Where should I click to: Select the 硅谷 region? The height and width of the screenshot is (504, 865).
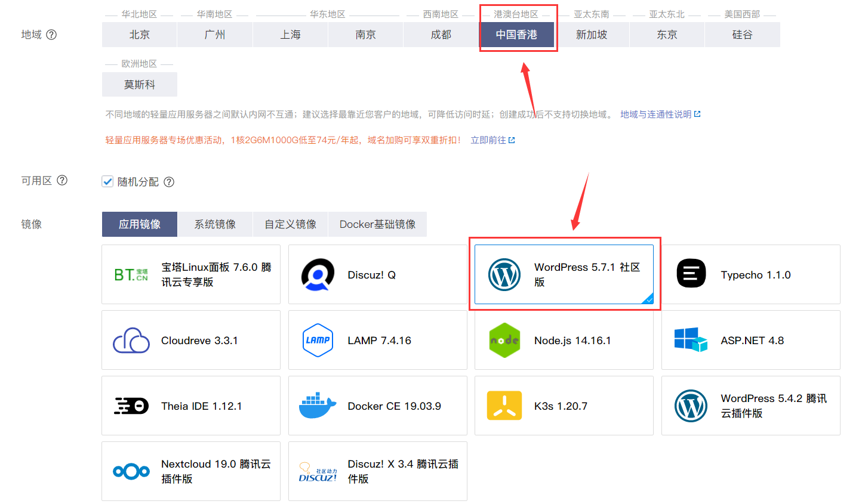point(743,35)
